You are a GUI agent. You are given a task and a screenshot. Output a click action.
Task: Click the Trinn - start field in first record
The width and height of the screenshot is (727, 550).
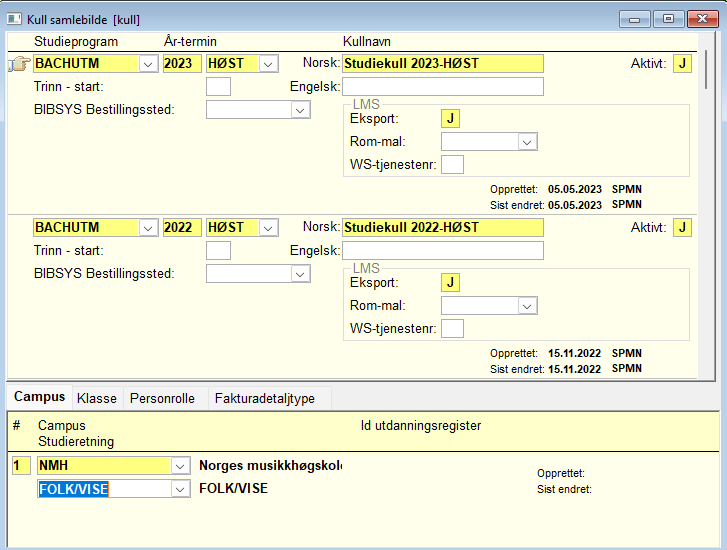point(218,87)
